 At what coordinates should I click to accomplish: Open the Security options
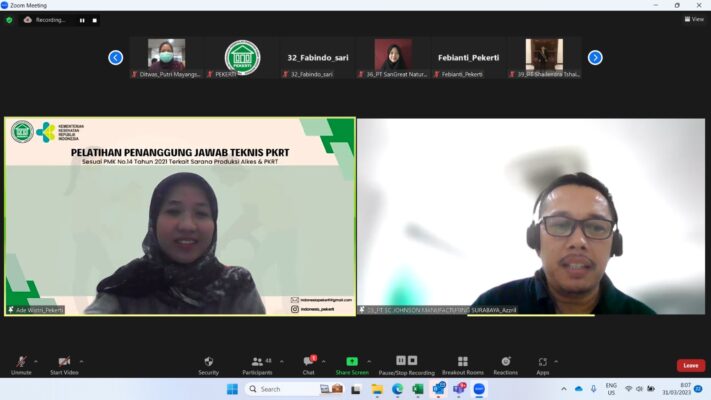[x=208, y=363]
